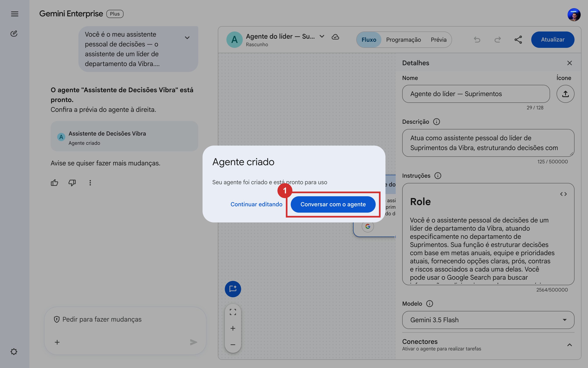Redo the last change
The width and height of the screenshot is (588, 368).
[x=497, y=40]
